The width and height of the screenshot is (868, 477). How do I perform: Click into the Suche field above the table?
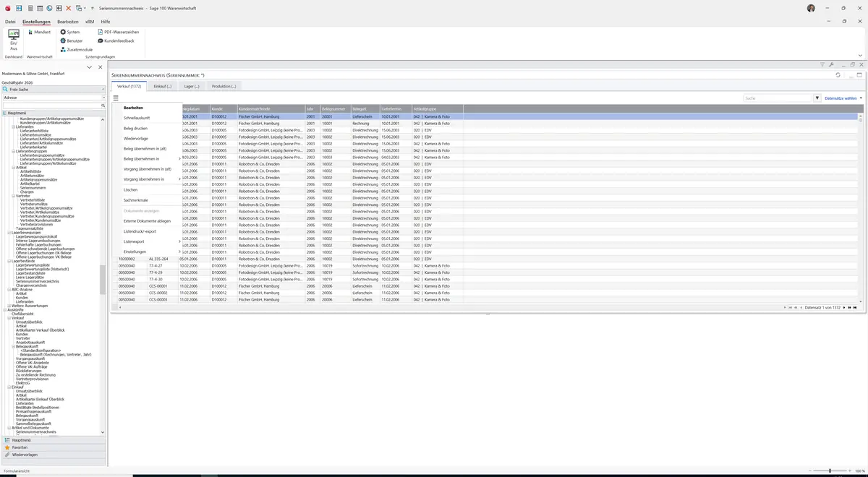778,98
